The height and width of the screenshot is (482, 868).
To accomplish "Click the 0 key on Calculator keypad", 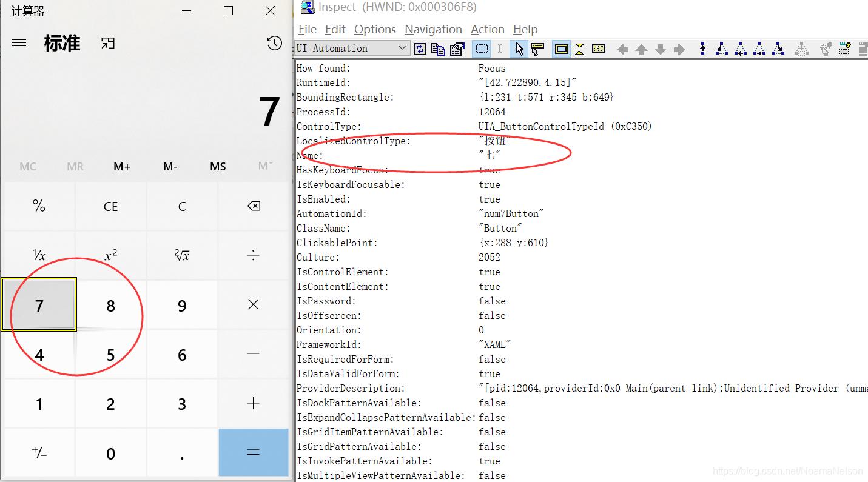I will pos(111,453).
